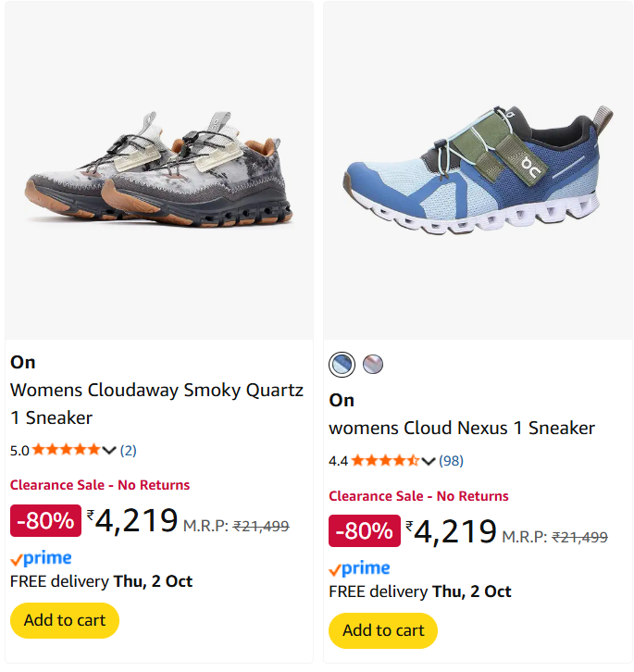Add Cloud Nexus sneaker to cart

pyautogui.click(x=383, y=630)
